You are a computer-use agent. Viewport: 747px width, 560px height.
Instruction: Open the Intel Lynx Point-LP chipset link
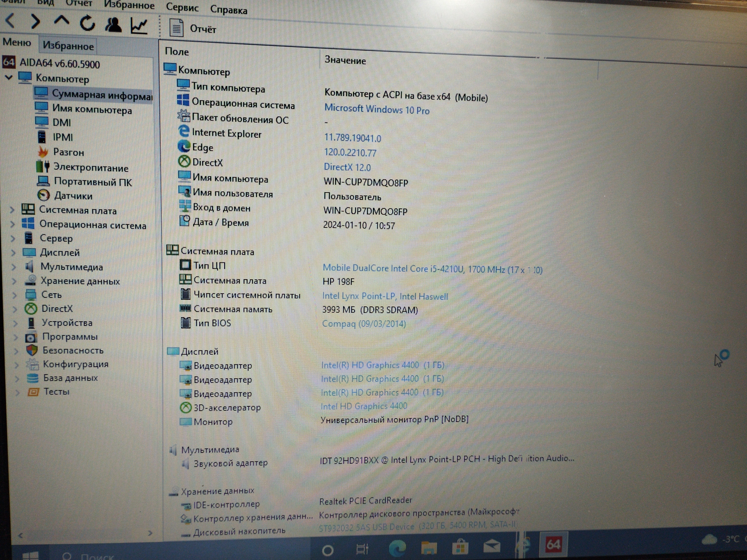click(x=385, y=296)
